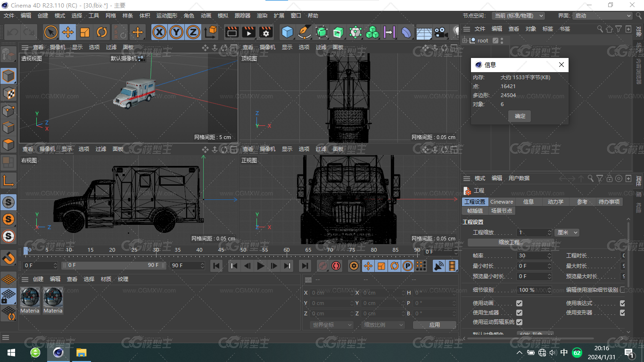Click the 细节级别 100 % field
Image resolution: width=644 pixels, height=362 pixels.
pyautogui.click(x=534, y=290)
